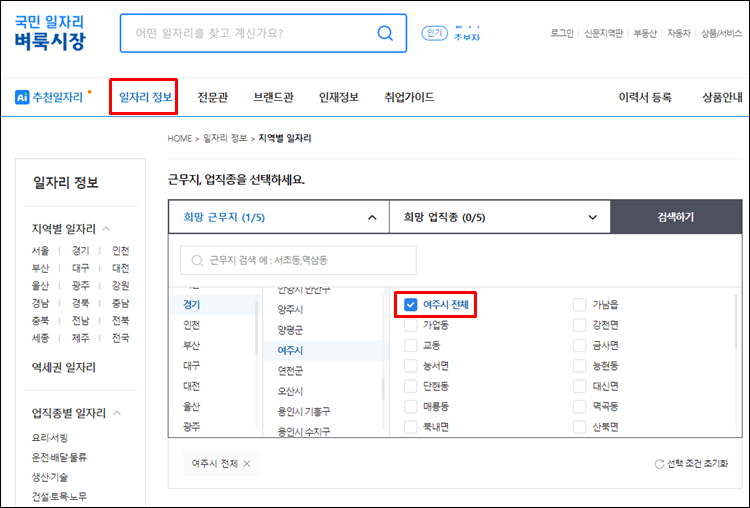The height and width of the screenshot is (508, 750).
Task: Open the 전문관 menu tab
Action: tap(213, 98)
